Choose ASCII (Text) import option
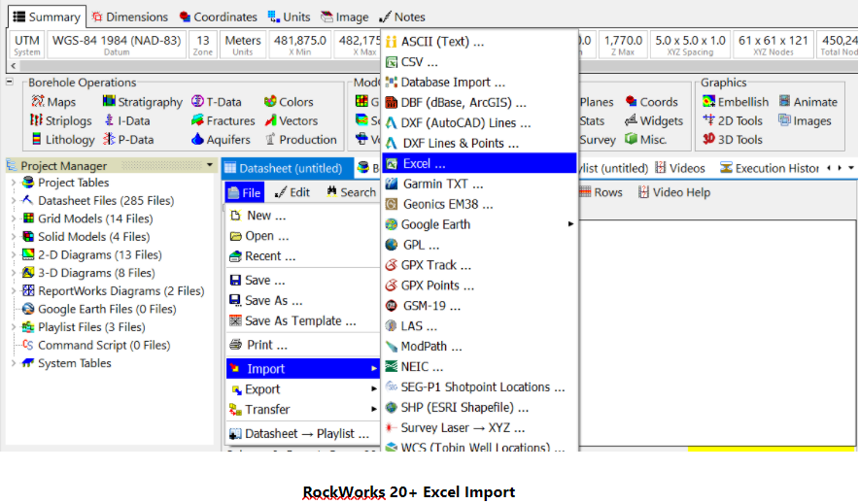The image size is (859, 504). point(479,42)
